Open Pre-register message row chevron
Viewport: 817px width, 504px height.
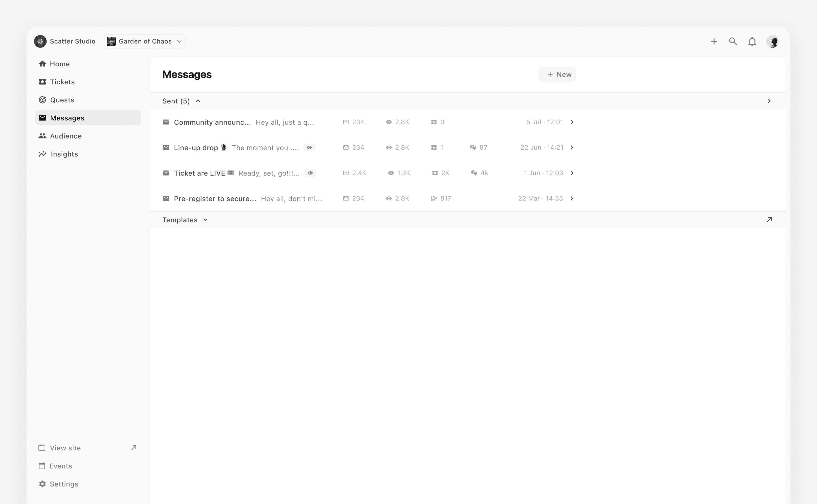[572, 199]
